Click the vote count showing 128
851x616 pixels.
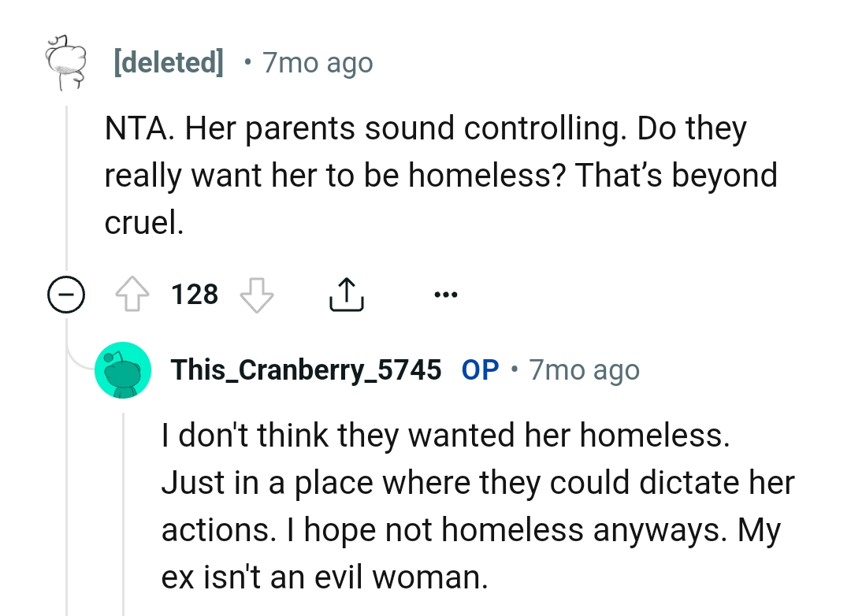[x=195, y=295]
